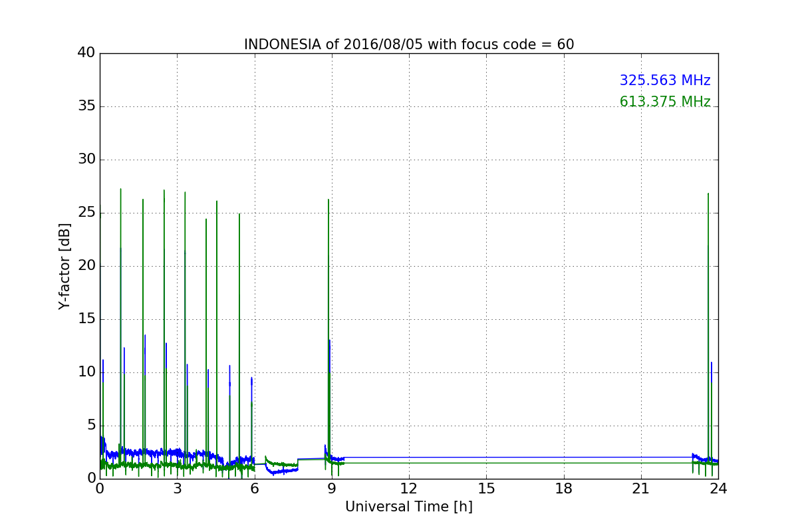Viewport: 798px width, 532px height.
Task: Click x-axis tick label '21'
Action: [x=641, y=489]
